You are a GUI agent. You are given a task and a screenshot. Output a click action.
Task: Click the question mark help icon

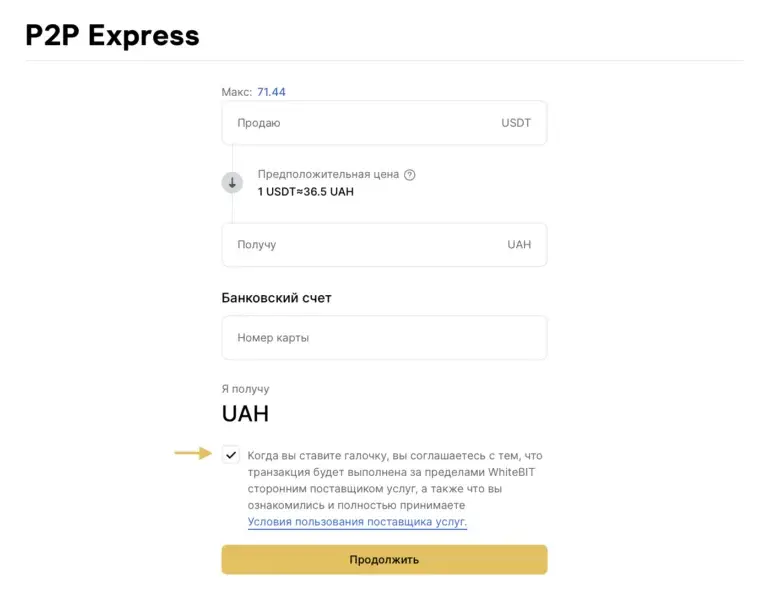tap(409, 174)
